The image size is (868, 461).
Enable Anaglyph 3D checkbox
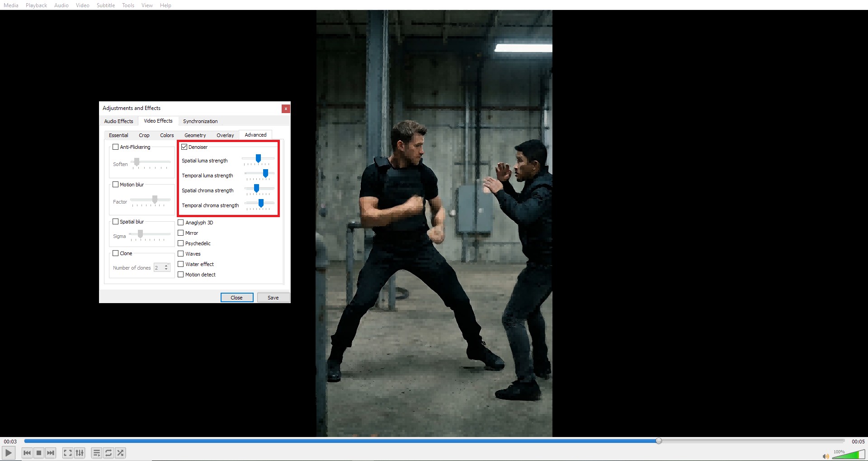[181, 223]
